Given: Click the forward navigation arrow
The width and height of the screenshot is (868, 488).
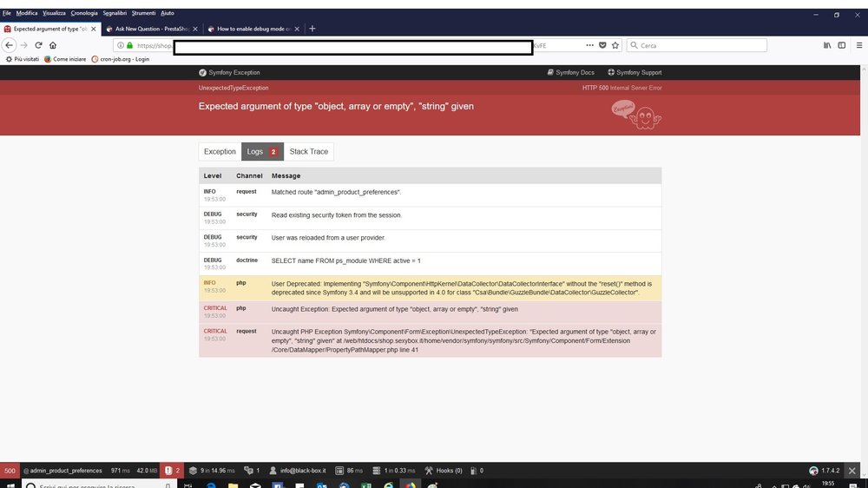Looking at the screenshot, I should [23, 45].
